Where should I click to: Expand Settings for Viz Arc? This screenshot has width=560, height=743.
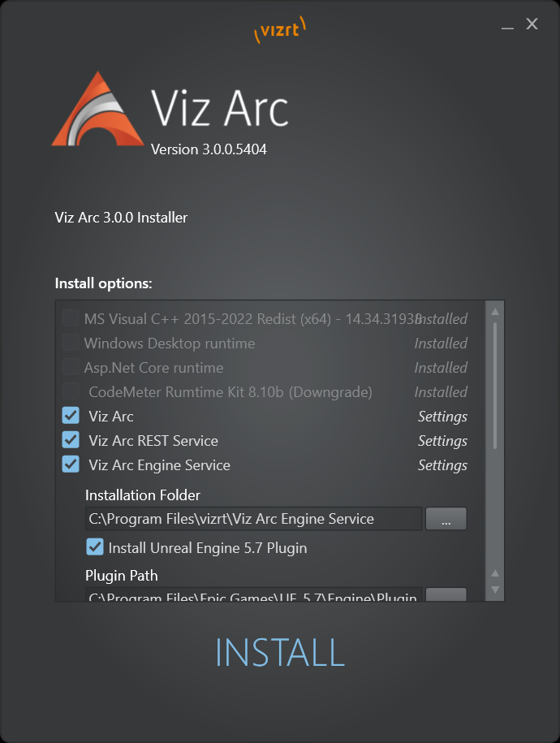click(x=442, y=417)
